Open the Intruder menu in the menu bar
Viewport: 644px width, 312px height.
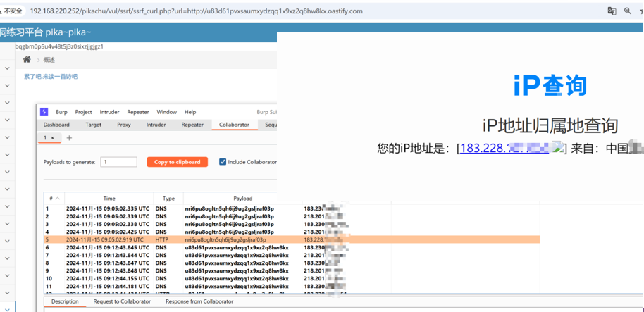point(109,112)
